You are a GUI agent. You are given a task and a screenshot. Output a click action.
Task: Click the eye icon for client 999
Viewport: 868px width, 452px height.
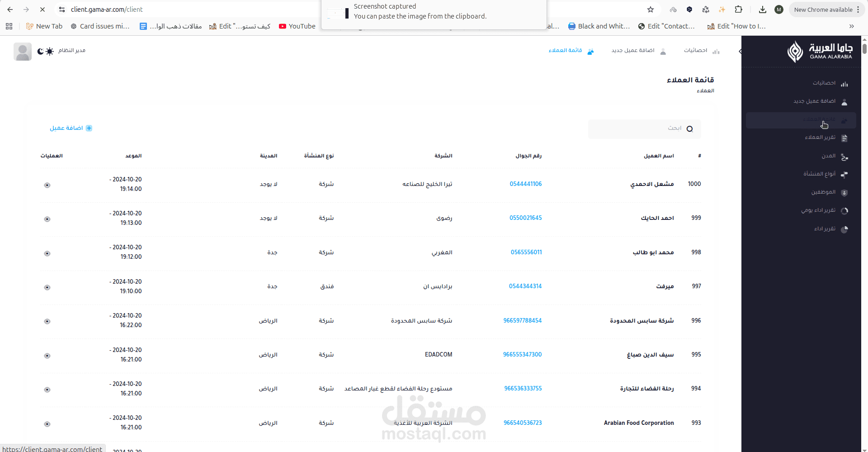pos(47,219)
